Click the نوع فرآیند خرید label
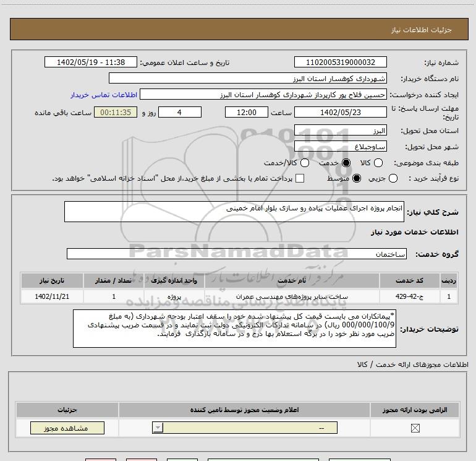 tap(433, 178)
